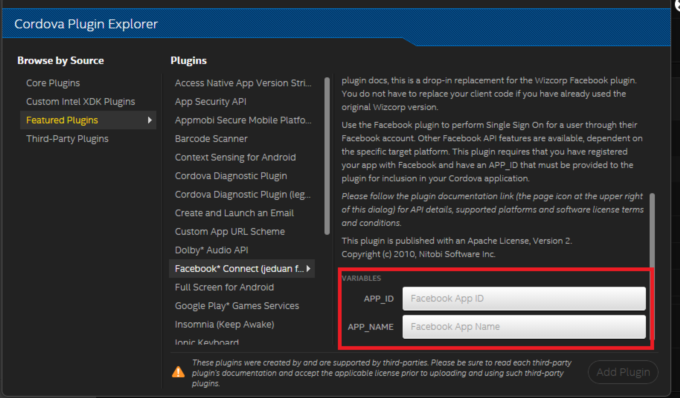Choose Appmobi Secure Mobile Platform plugin
The image size is (680, 398).
click(243, 120)
